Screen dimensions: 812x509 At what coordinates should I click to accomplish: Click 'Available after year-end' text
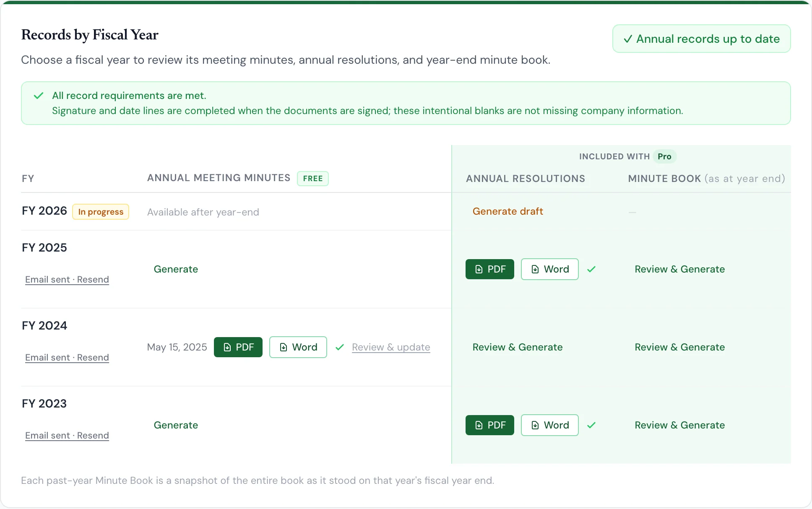coord(203,212)
